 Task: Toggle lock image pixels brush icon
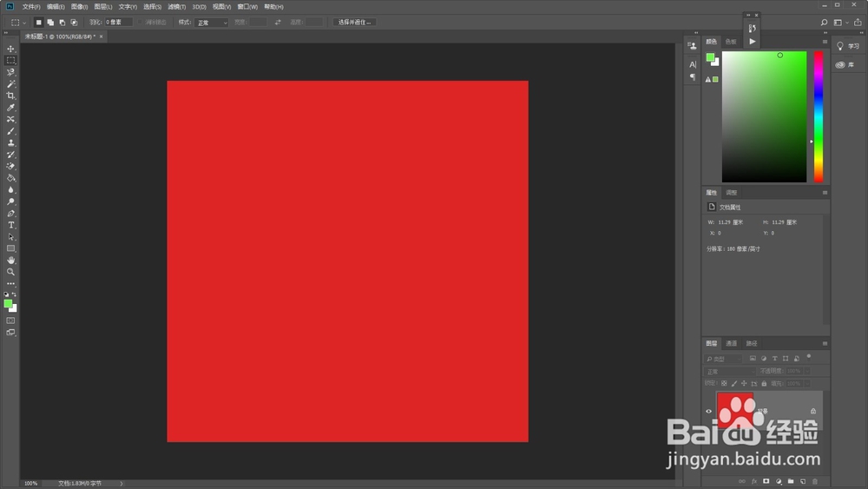(x=734, y=383)
